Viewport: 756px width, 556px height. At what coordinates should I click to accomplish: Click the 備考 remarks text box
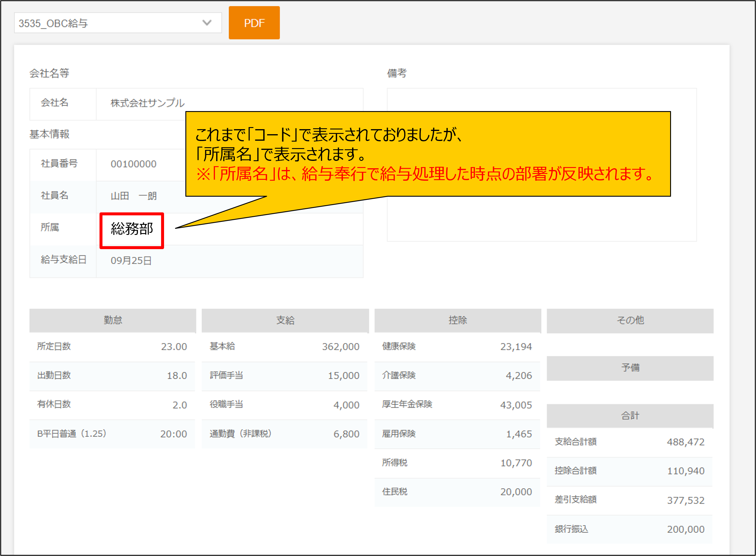click(541, 219)
